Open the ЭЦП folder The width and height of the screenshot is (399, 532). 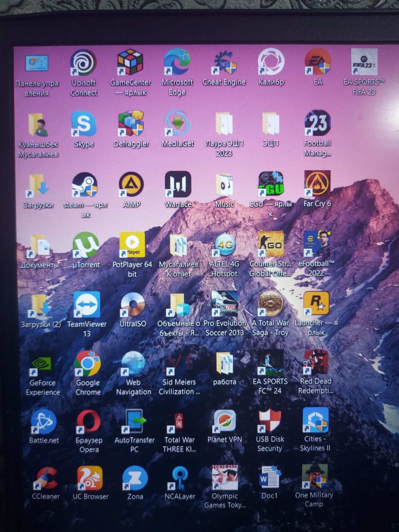271,123
